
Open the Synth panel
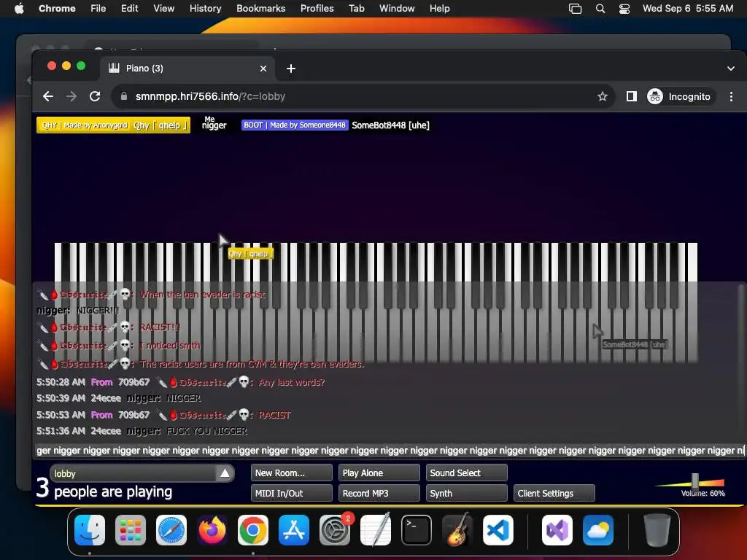click(x=466, y=494)
